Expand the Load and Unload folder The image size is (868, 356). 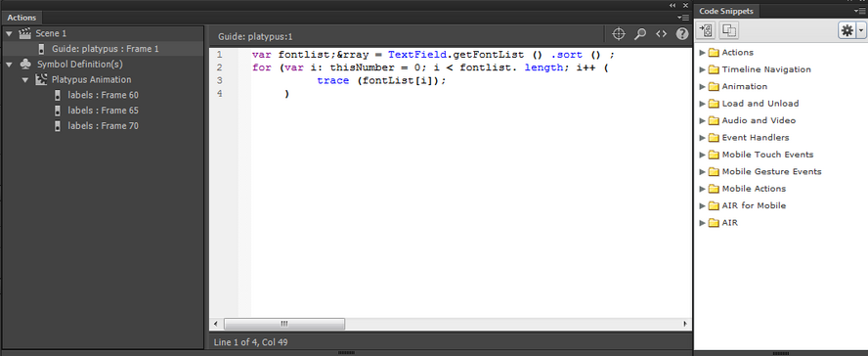pos(703,104)
